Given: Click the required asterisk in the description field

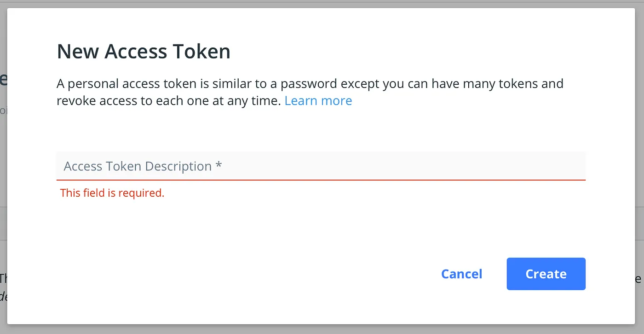Looking at the screenshot, I should [218, 165].
